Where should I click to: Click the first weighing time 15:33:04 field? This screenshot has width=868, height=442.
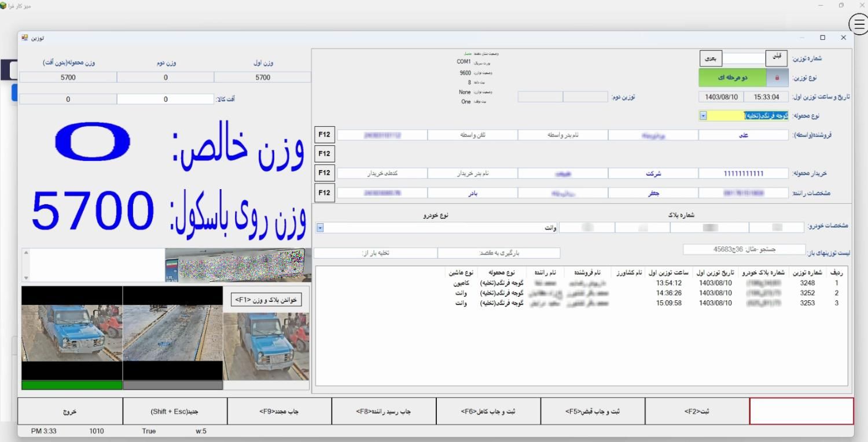(766, 97)
